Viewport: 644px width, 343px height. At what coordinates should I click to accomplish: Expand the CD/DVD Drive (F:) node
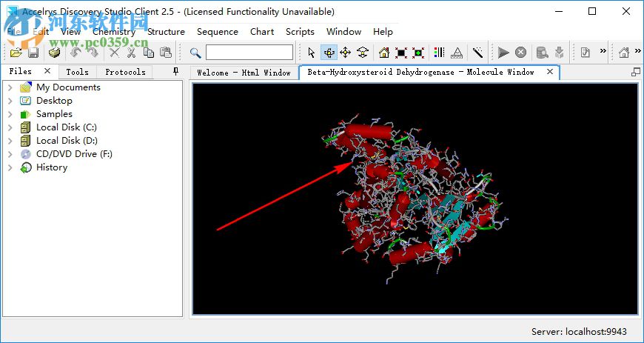[x=10, y=154]
